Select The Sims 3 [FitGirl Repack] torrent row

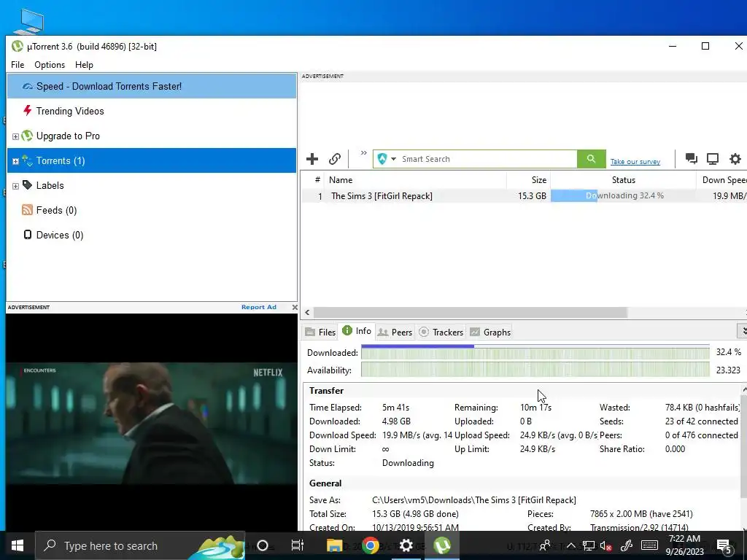pyautogui.click(x=524, y=195)
